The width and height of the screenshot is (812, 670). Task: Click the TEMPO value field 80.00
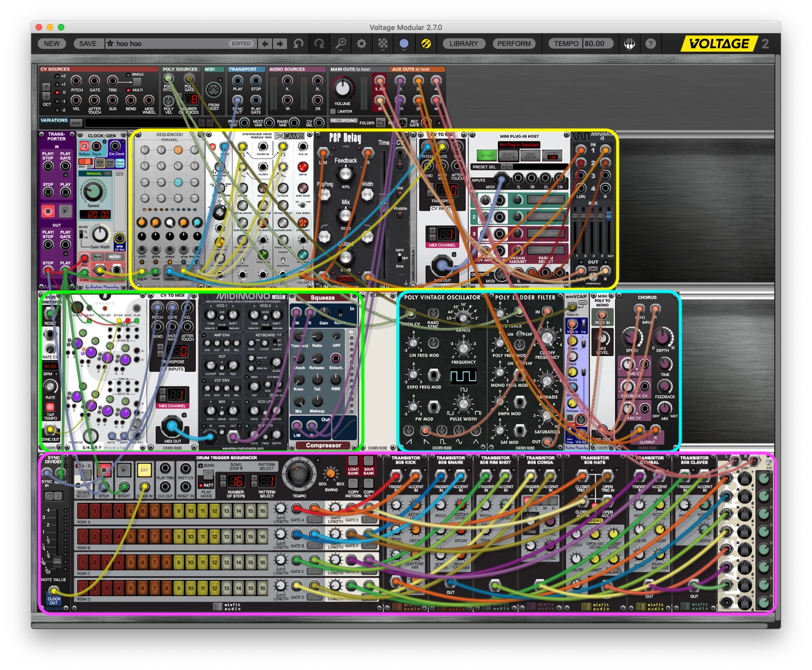click(597, 43)
